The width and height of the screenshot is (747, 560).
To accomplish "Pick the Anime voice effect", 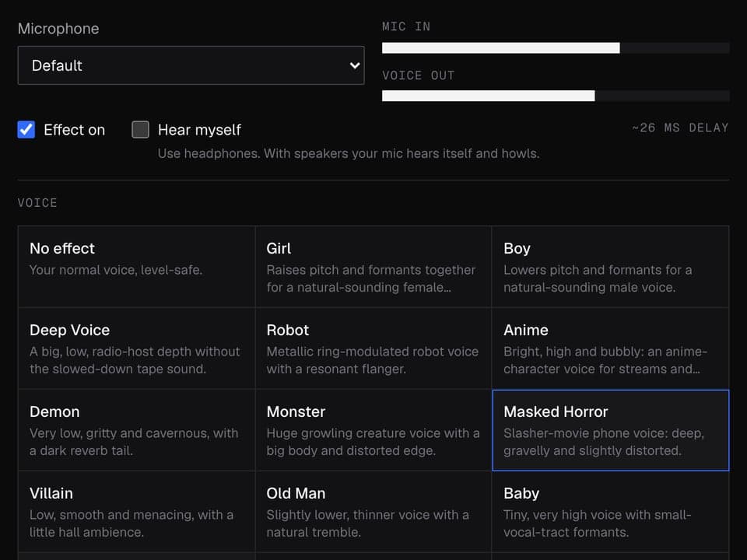I will point(610,348).
